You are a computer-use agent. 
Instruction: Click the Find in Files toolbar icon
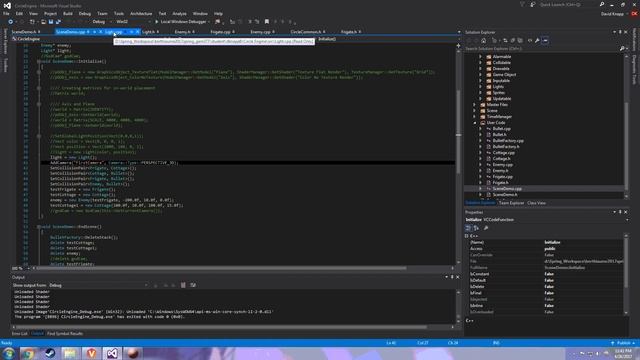click(218, 22)
